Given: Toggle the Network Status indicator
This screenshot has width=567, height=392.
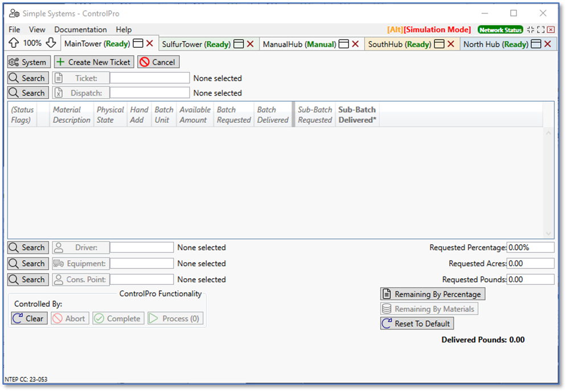Looking at the screenshot, I should pyautogui.click(x=500, y=30).
